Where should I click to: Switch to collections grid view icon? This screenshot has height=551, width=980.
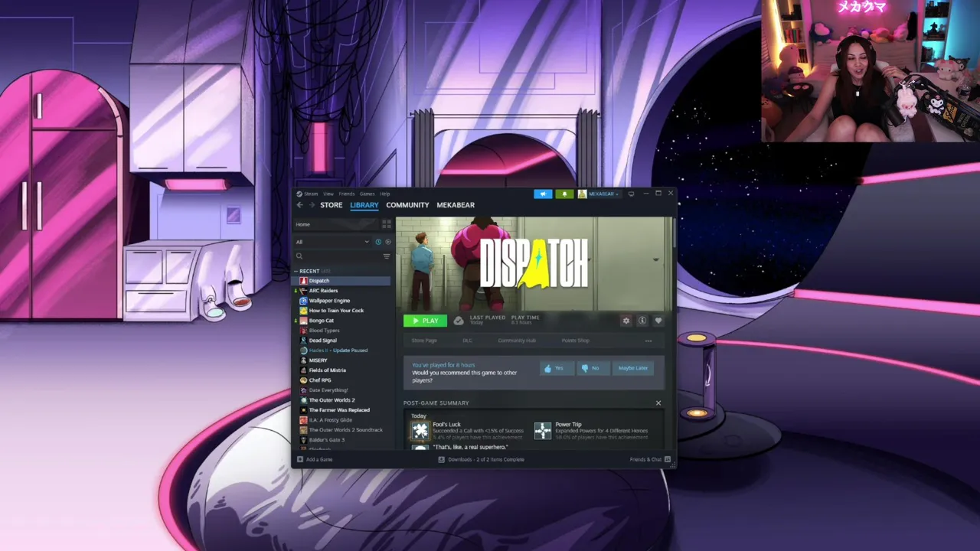387,224
